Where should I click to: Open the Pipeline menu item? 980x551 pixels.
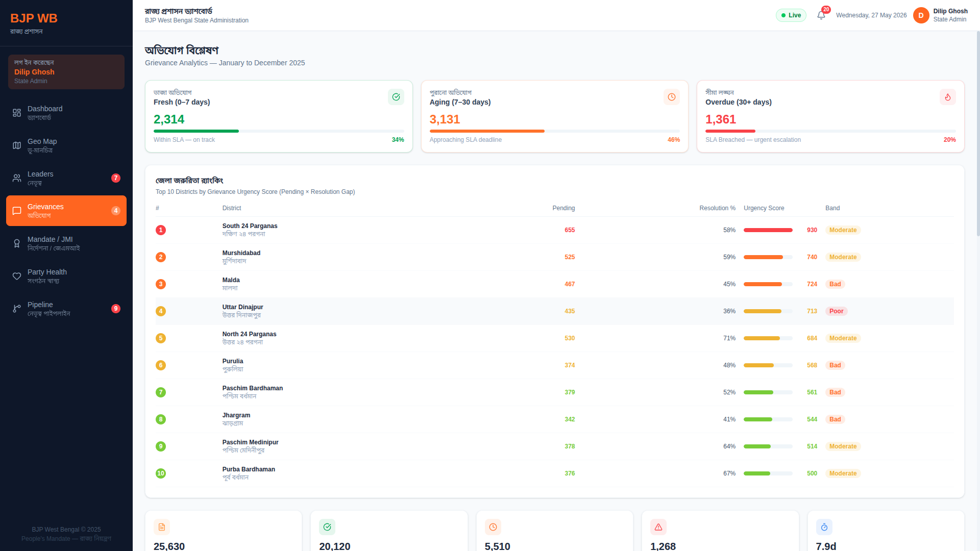(66, 309)
